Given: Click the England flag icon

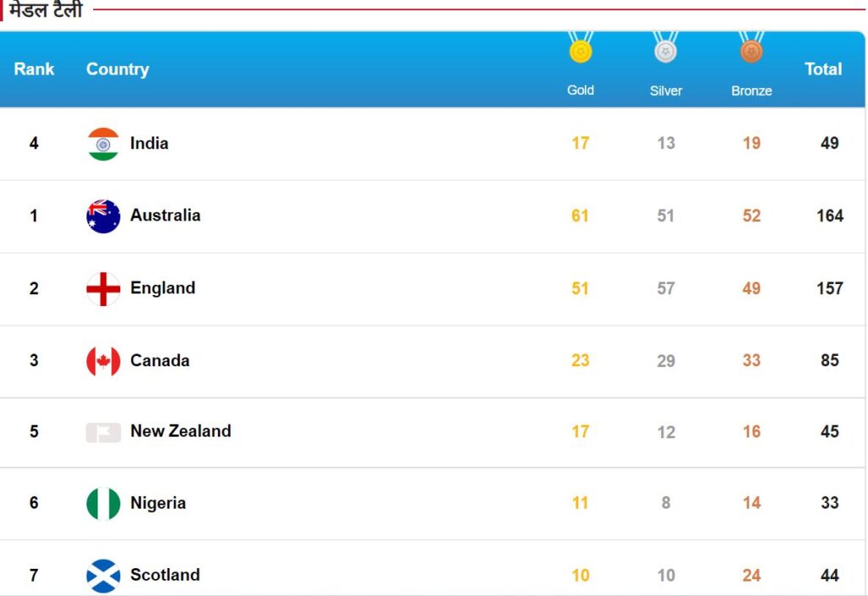Looking at the screenshot, I should tap(103, 288).
